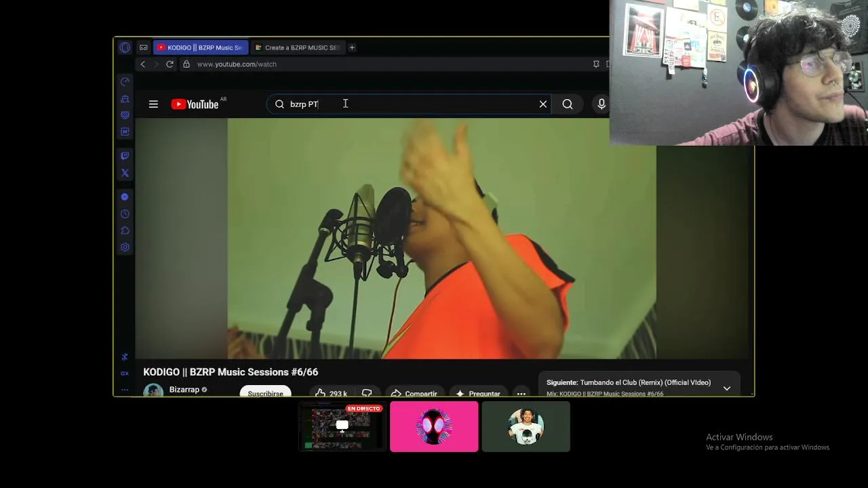Click the tab islands workspace icon
Viewport: 868px width, 488px height.
[x=143, y=47]
